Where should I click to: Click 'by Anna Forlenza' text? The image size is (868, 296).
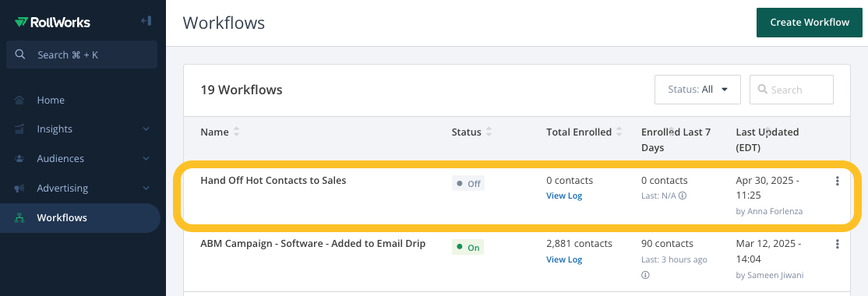[x=769, y=211]
